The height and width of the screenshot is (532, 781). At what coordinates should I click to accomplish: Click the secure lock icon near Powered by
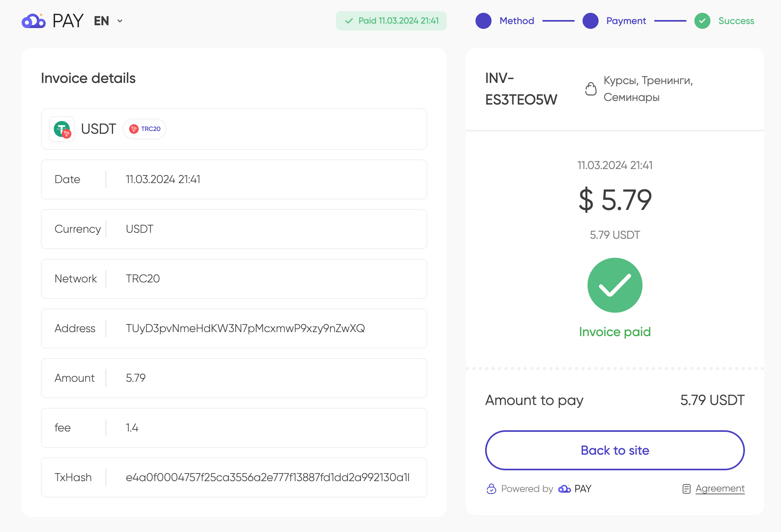pos(491,489)
